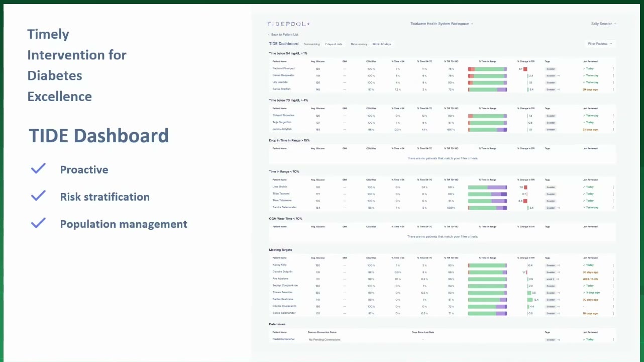Expand the Tidalwave Health System Workspace dropdown
The width and height of the screenshot is (644, 362).
coord(442,24)
